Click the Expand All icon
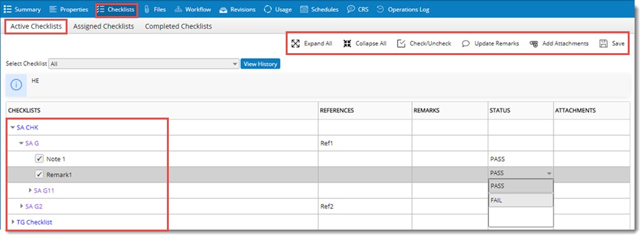This screenshot has height=239, width=644. [x=296, y=44]
